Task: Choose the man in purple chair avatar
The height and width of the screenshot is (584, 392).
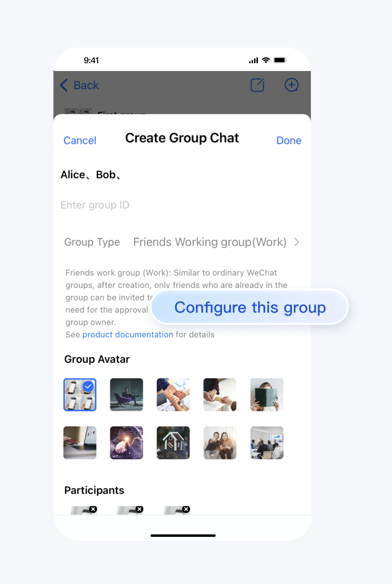Action: 126,395
